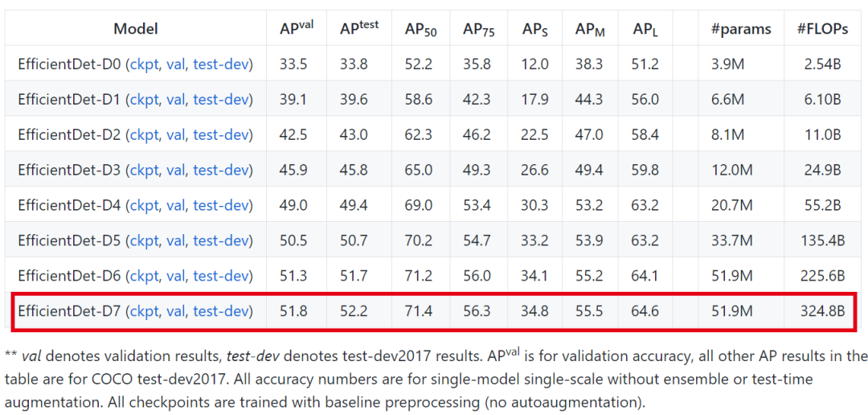Click the #FLOPs column header
The image size is (868, 415).
824,29
